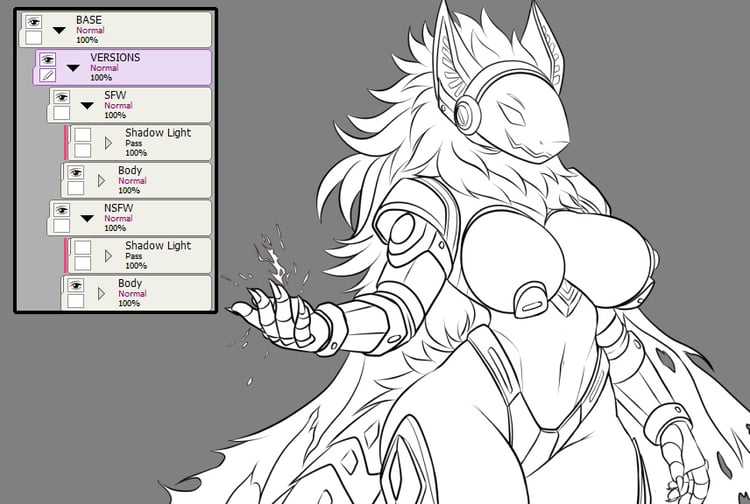
Task: Click the '100%' opacity under NSFW group
Action: [115, 228]
